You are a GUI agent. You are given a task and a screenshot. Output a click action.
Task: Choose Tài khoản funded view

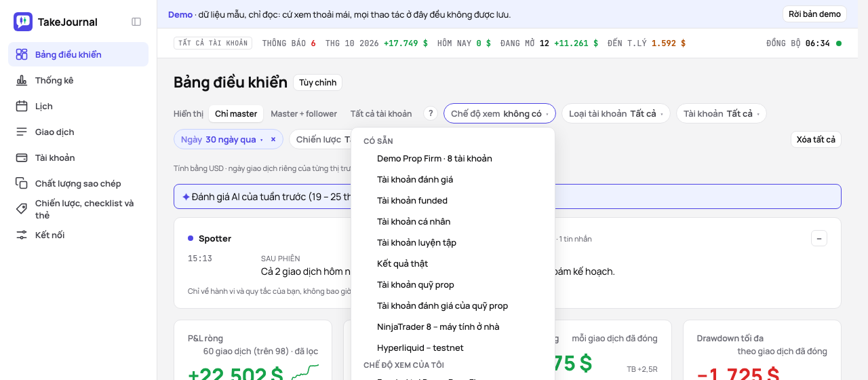(453, 200)
